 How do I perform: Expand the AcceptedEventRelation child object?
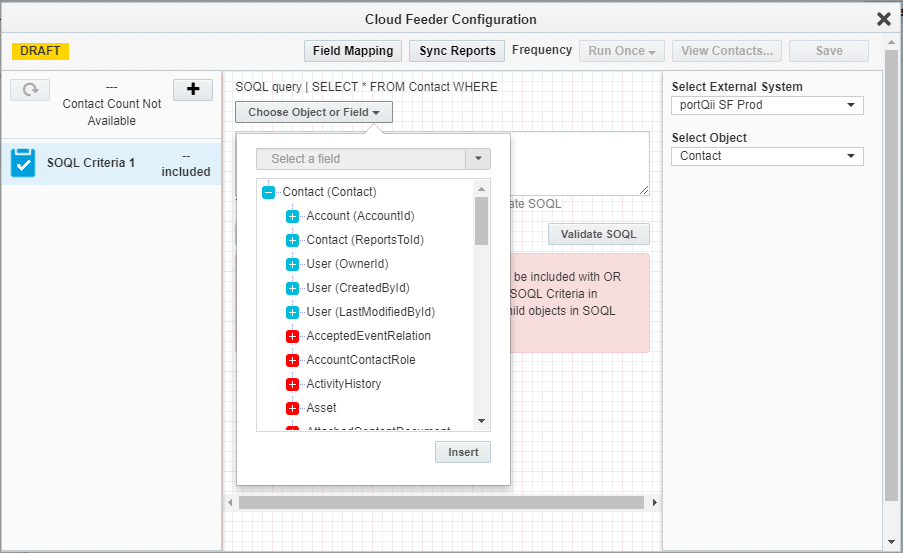click(293, 336)
